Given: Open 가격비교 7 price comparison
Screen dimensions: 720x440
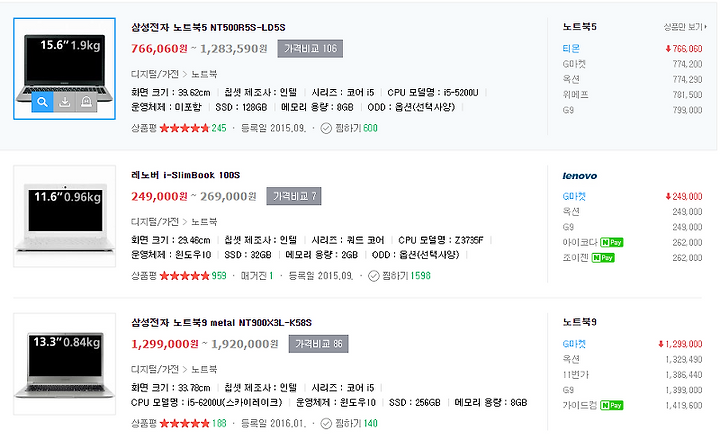Looking at the screenshot, I should point(294,196).
